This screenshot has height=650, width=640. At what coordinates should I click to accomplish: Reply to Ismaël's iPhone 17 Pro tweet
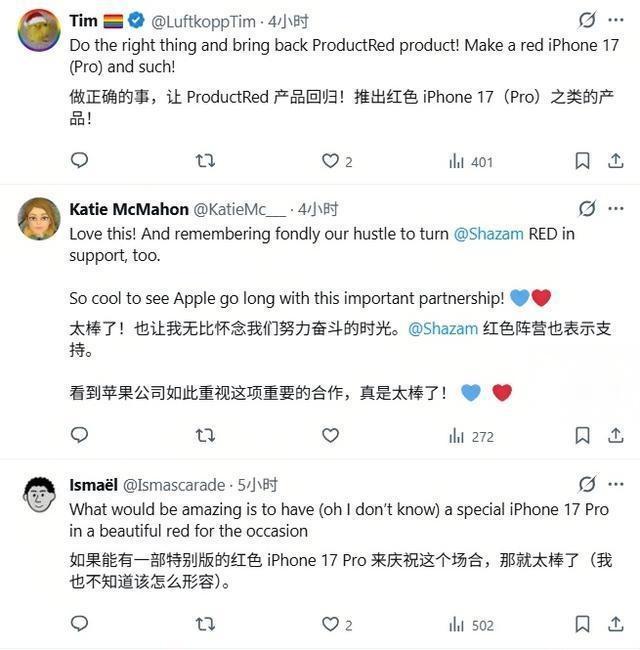click(x=79, y=623)
